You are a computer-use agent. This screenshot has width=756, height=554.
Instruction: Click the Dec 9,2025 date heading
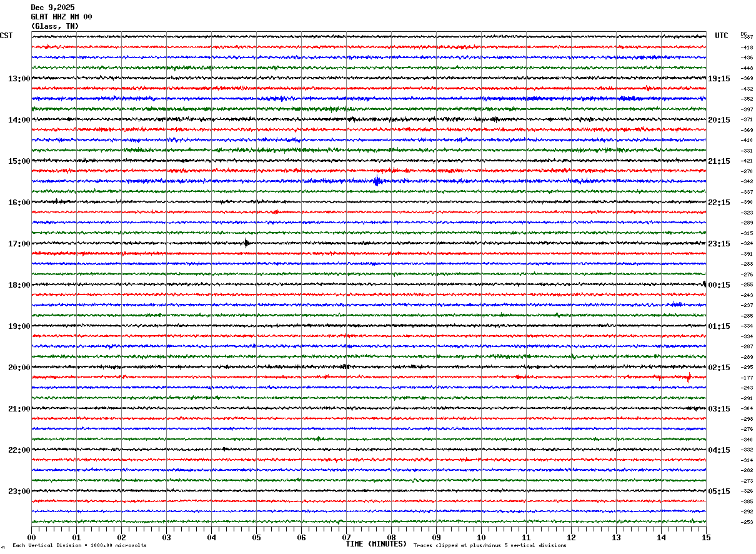52,8
